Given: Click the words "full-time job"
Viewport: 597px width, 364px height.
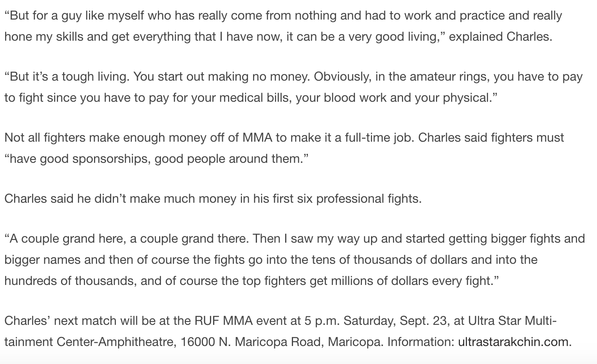Looking at the screenshot, I should click(378, 137).
